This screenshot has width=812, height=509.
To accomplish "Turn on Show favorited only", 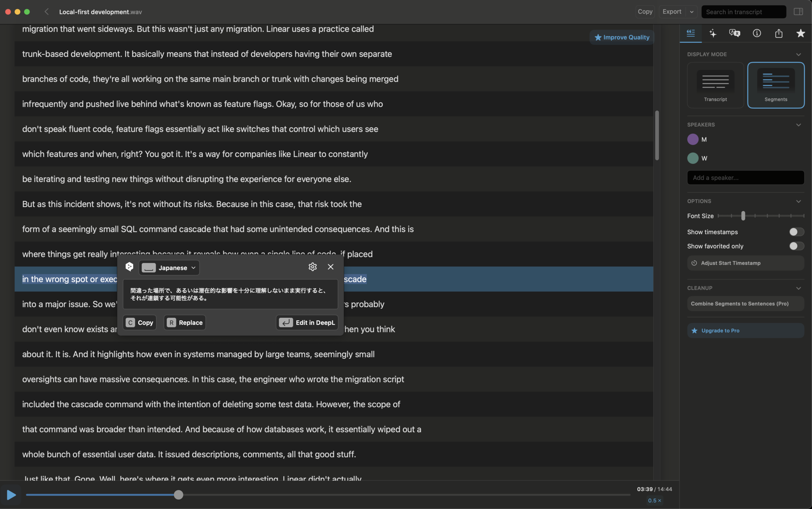I will click(796, 246).
